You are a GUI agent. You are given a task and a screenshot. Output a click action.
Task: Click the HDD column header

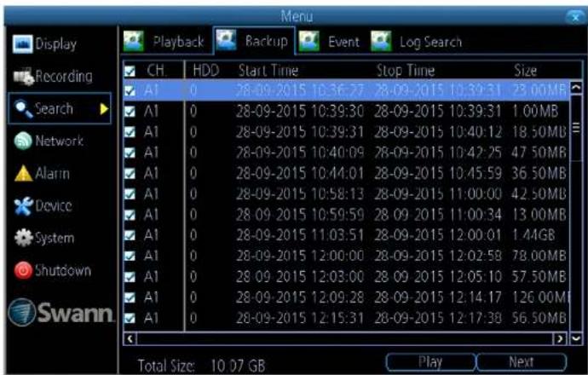206,71
